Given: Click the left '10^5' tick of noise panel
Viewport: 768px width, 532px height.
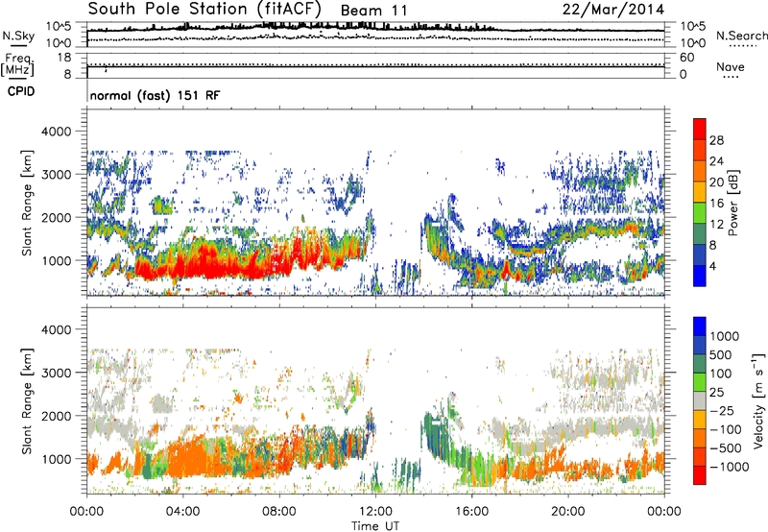Looking at the screenshot, I should [x=59, y=27].
